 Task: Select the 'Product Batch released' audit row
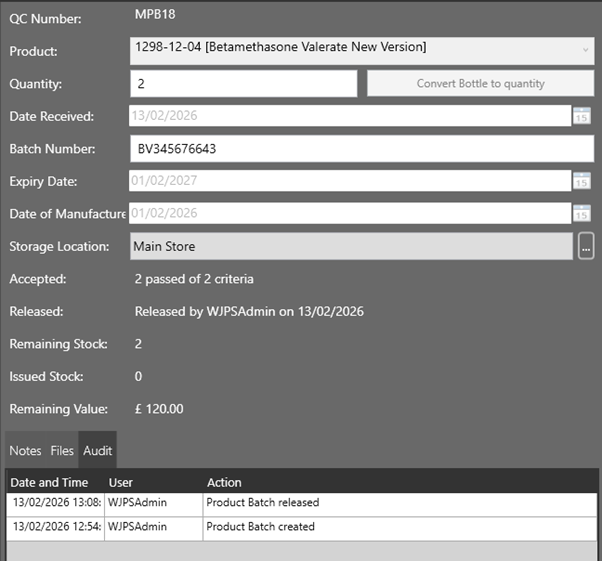[302, 505]
